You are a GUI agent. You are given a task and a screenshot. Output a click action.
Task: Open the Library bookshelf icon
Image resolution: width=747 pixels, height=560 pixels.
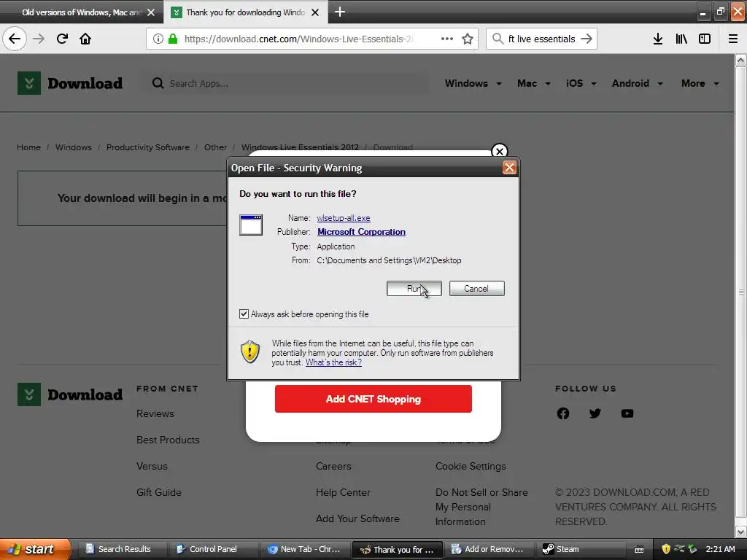[682, 39]
